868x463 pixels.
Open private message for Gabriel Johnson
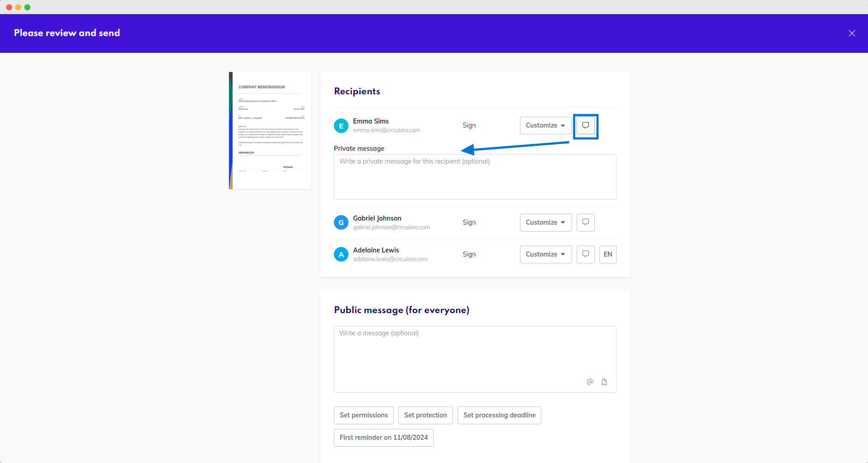click(585, 222)
